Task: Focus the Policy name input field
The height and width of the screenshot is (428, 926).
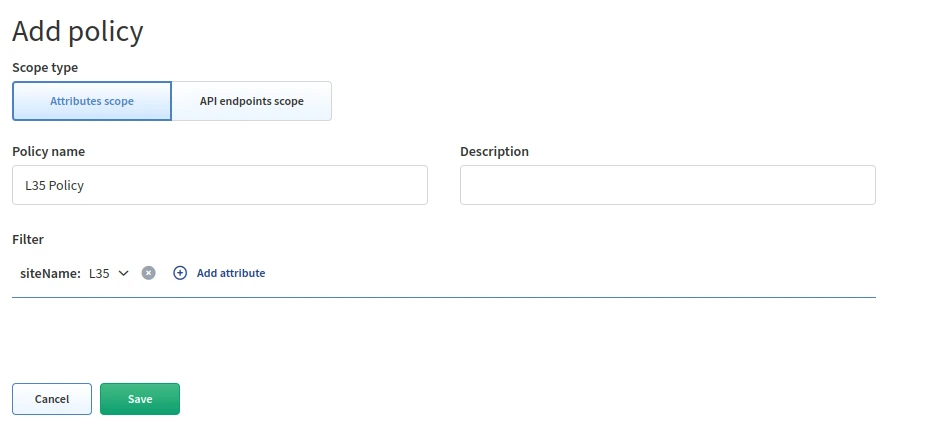Action: [x=220, y=185]
